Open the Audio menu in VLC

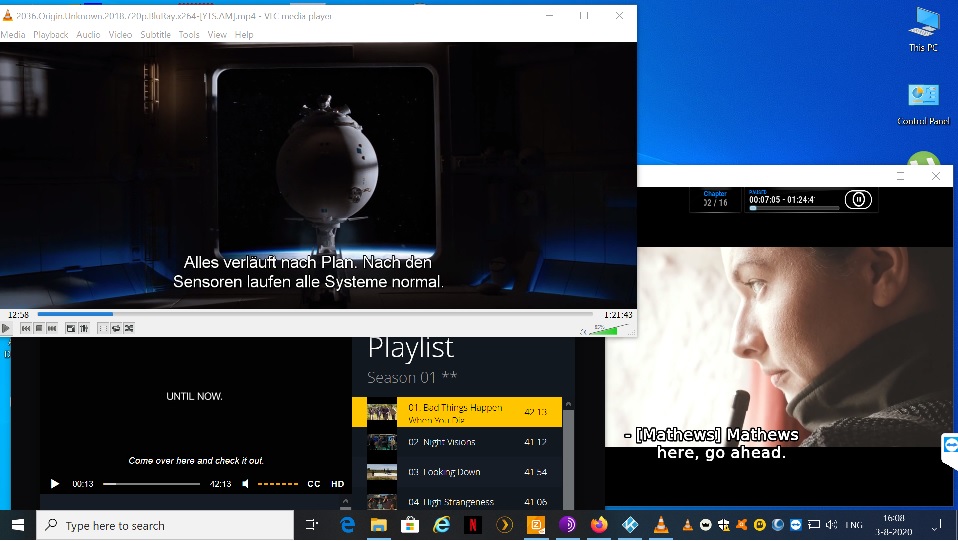point(88,35)
